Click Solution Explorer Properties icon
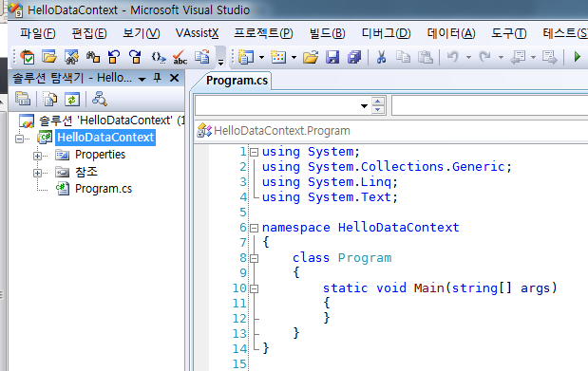The height and width of the screenshot is (371, 588). click(23, 99)
